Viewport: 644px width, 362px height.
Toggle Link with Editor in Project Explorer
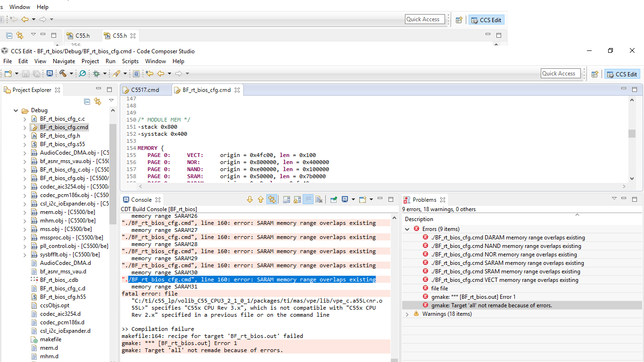click(x=98, y=101)
